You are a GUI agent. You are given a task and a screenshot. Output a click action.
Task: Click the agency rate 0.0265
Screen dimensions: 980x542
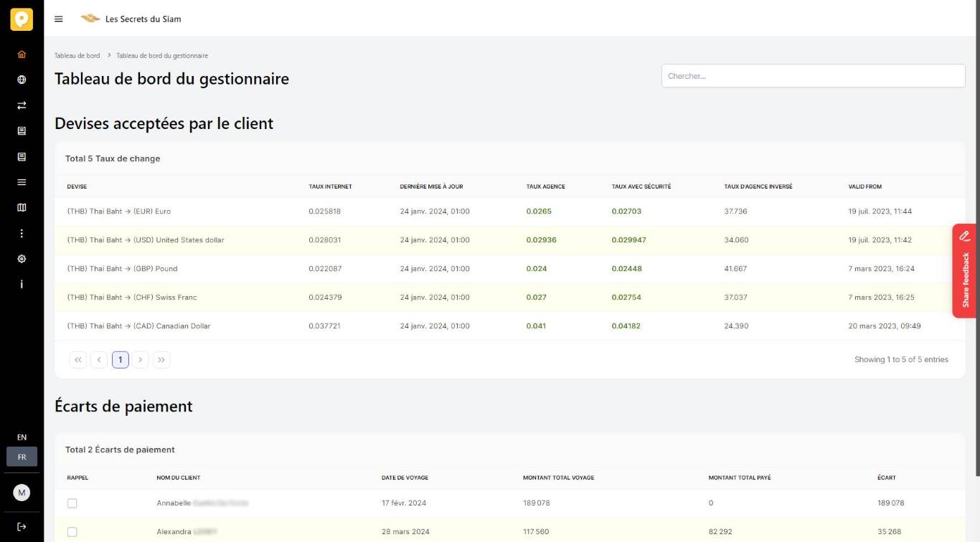(539, 211)
